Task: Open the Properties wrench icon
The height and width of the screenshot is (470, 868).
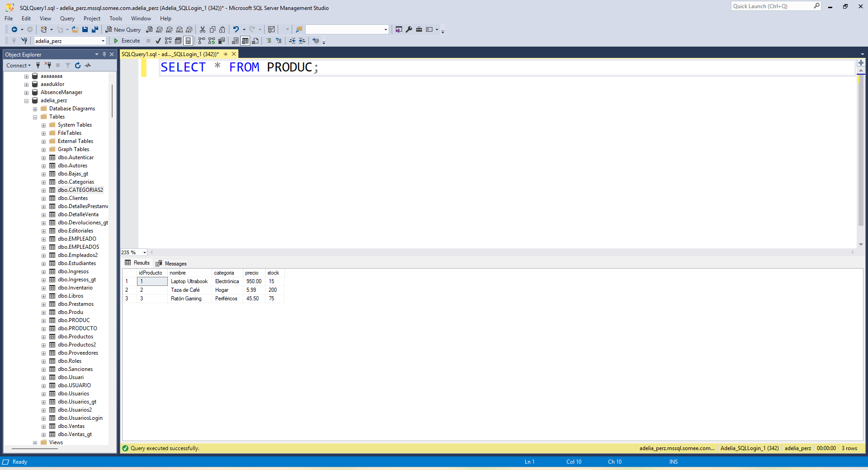Action: [409, 29]
